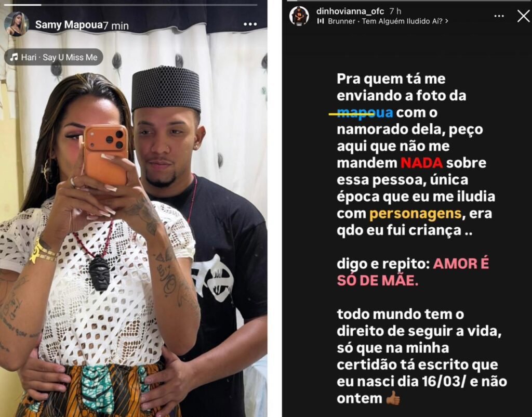Screen dimensions: 532x417
Task: Click the red NADA text
Action: coord(422,163)
